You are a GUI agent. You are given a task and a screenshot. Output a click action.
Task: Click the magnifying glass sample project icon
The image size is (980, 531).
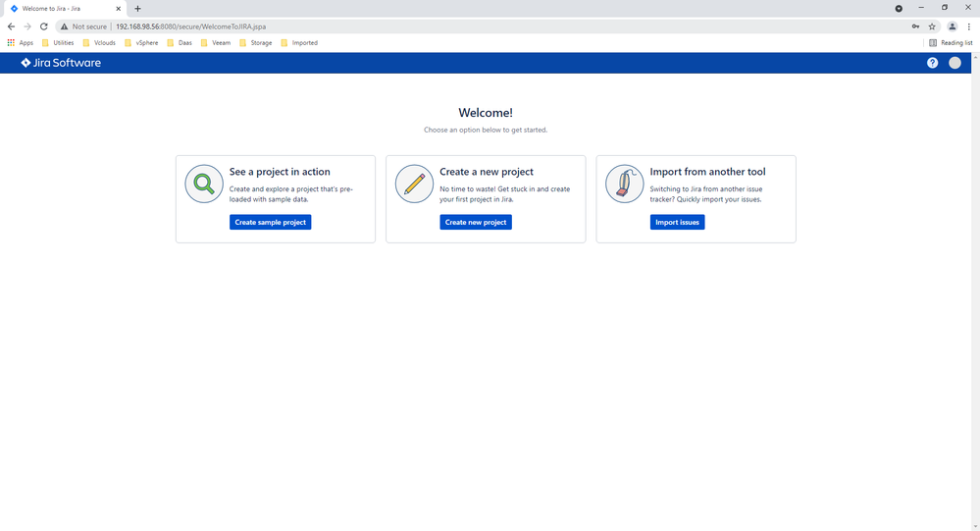(x=204, y=184)
